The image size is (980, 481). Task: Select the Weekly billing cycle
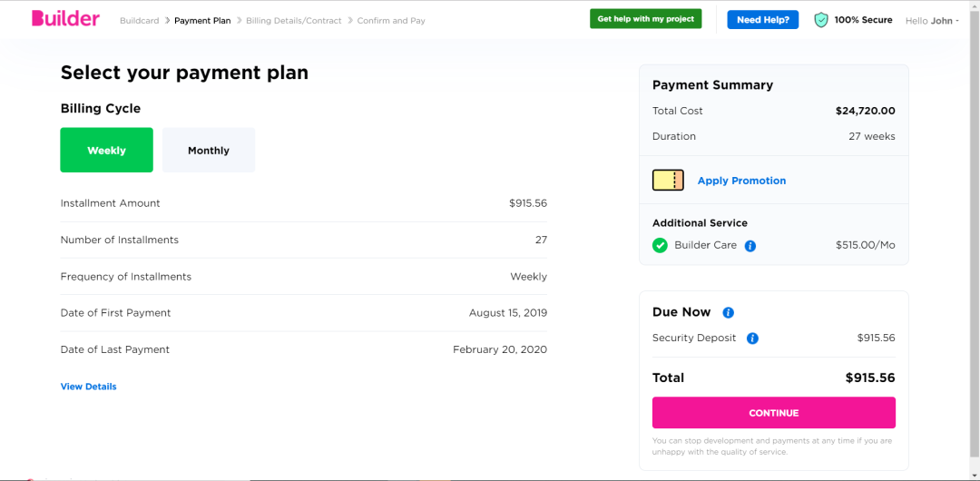click(106, 150)
